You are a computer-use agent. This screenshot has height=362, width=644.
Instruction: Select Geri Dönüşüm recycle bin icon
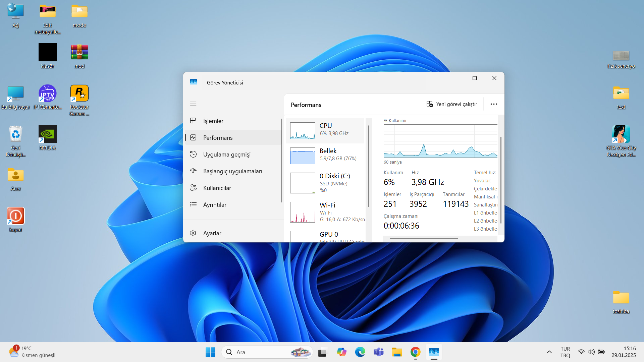click(15, 141)
